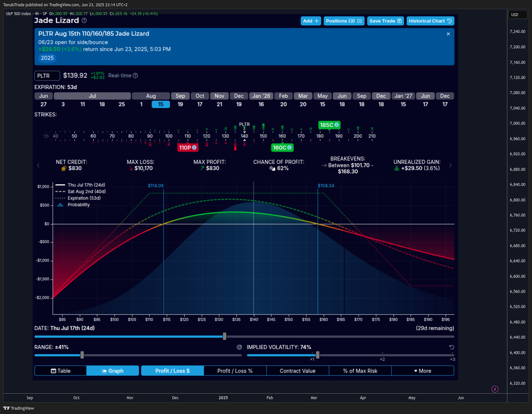Open the More dropdown
The width and height of the screenshot is (532, 414).
click(422, 371)
